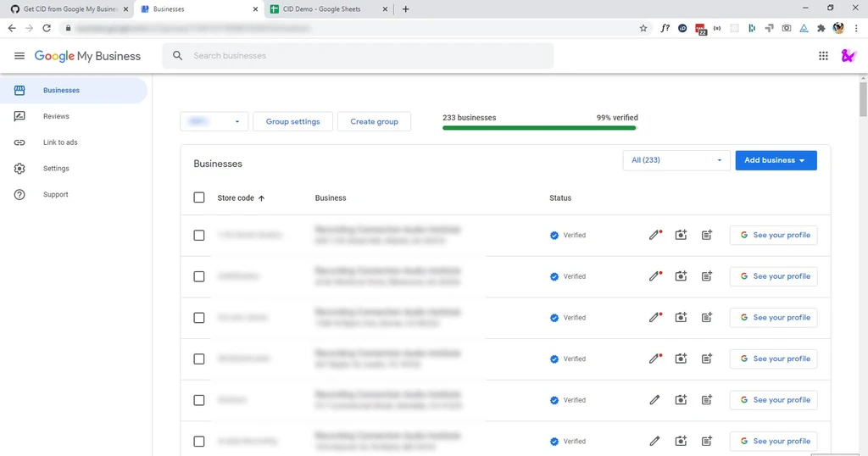
Task: Click edit pencil in fourth business row
Action: [x=655, y=359]
